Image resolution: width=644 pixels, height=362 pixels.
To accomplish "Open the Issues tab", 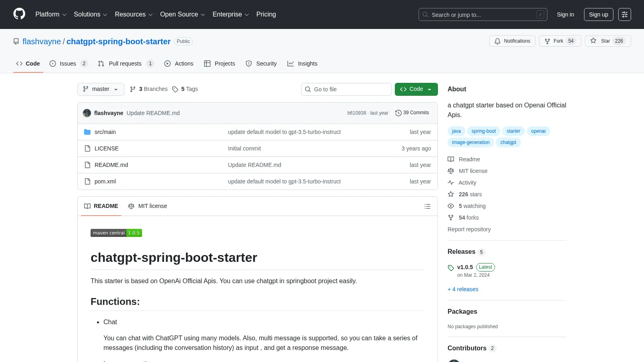I will 68,64.
